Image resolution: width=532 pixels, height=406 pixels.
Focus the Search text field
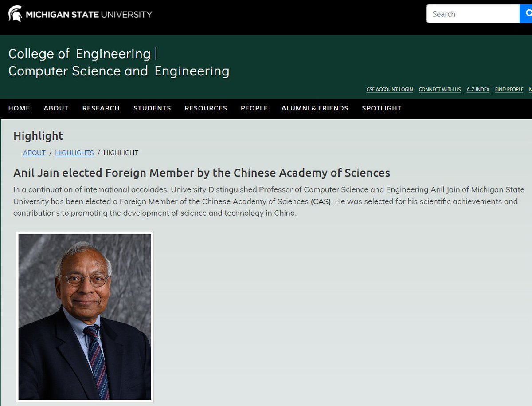point(473,14)
